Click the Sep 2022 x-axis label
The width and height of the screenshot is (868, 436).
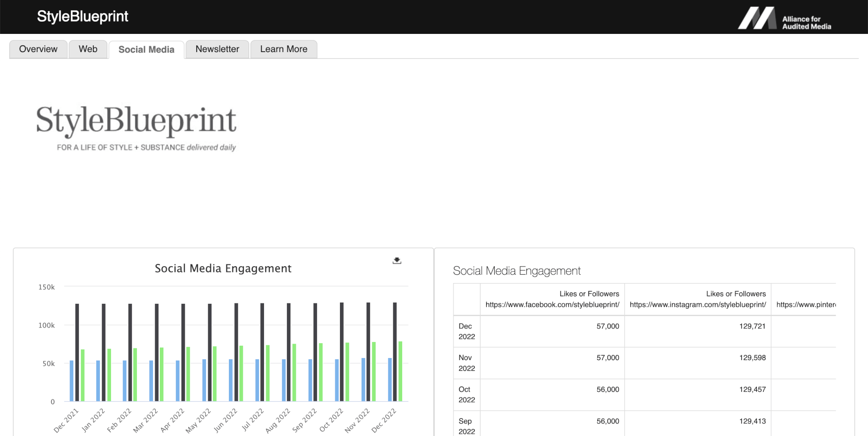[x=305, y=420]
